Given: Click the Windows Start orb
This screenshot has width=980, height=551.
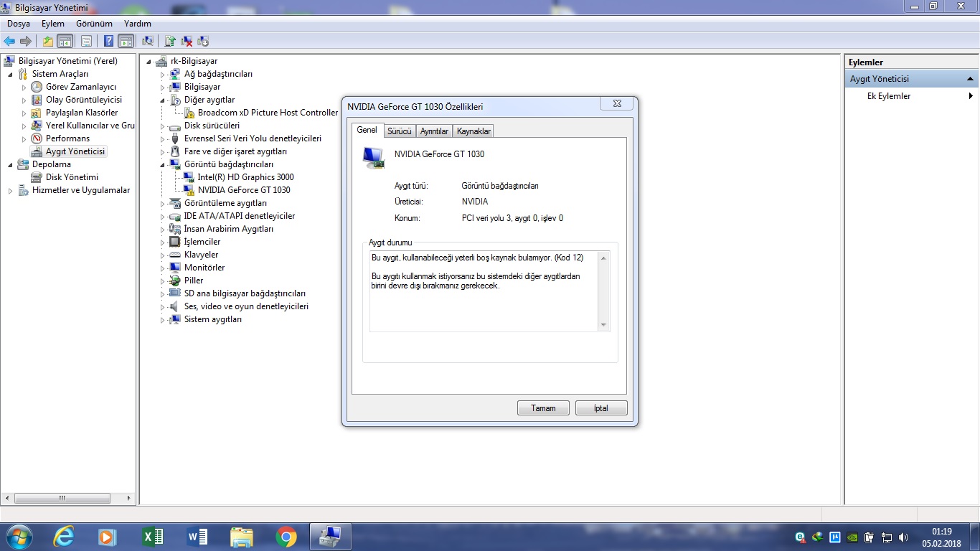Looking at the screenshot, I should tap(18, 537).
